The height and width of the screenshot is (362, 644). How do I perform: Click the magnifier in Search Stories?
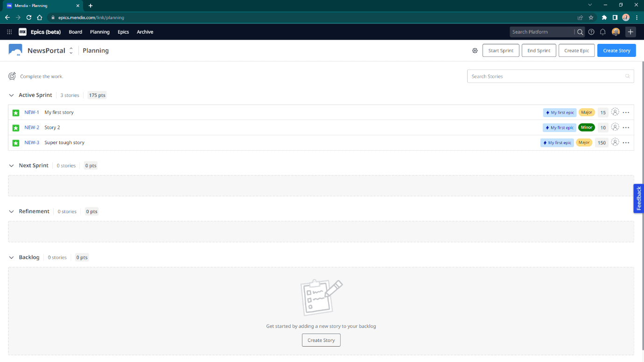click(627, 76)
